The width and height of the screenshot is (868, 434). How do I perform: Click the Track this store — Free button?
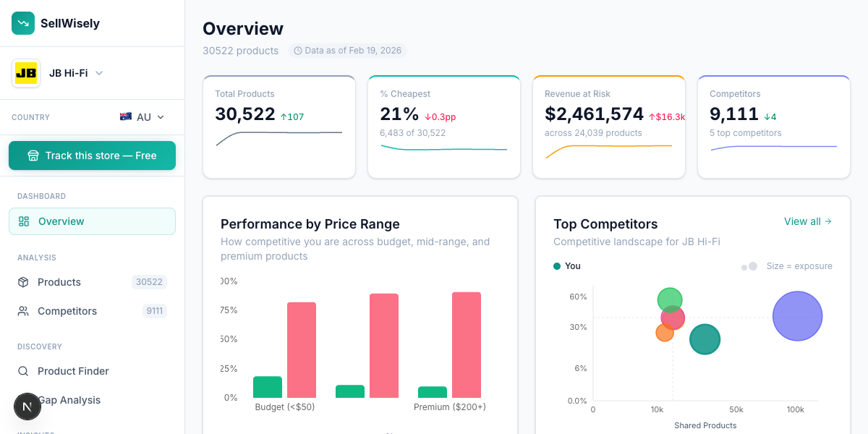point(92,155)
